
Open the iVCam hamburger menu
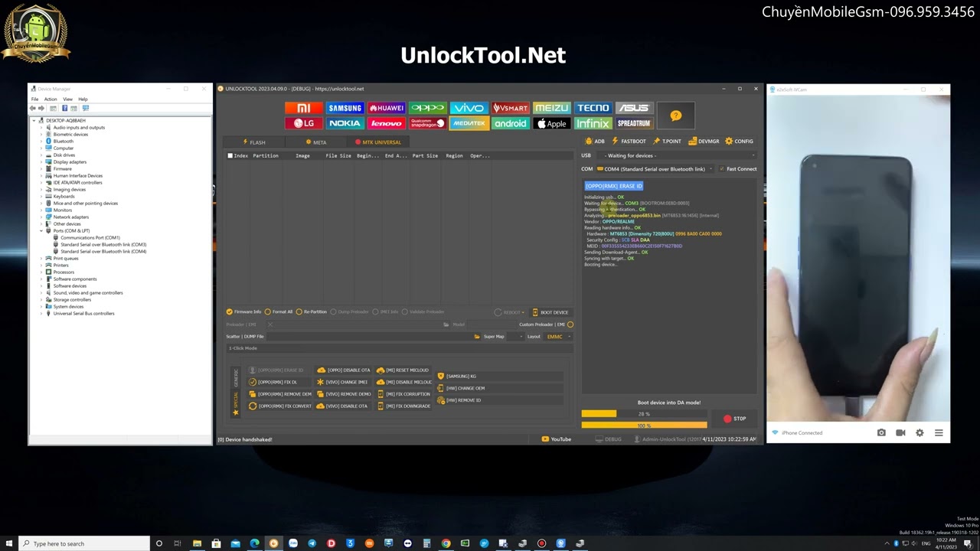939,433
